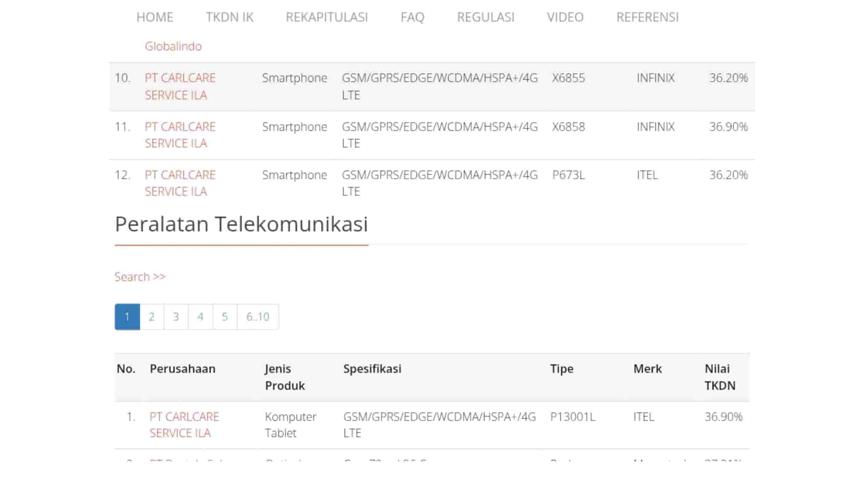The height and width of the screenshot is (504, 863).
Task: Open PT CARLCARE SERVICE ILA for row 10
Action: [180, 86]
